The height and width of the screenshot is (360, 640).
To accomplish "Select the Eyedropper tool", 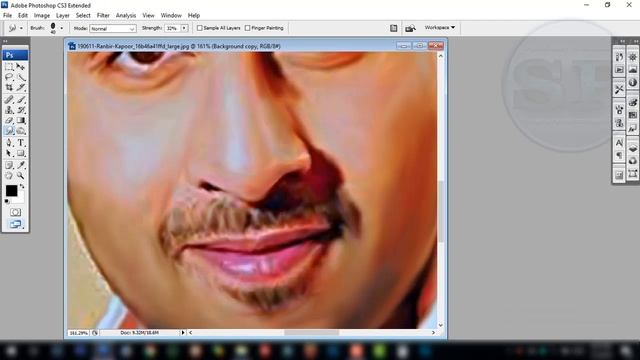I will click(21, 165).
